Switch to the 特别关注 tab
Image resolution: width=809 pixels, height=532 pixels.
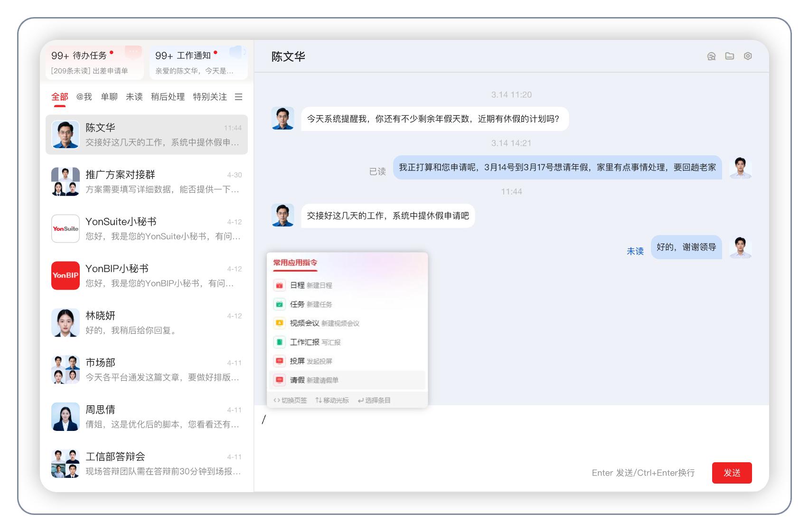[209, 97]
